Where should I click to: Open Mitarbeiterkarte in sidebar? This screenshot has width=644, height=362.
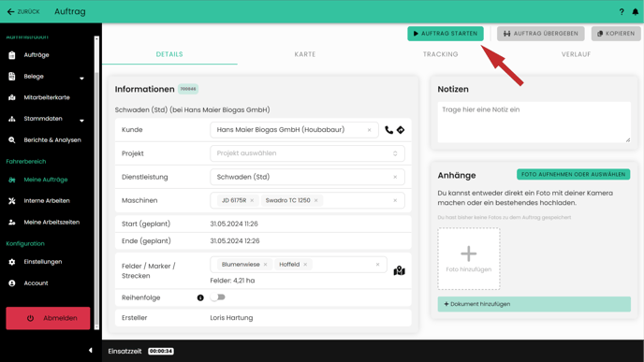point(47,97)
